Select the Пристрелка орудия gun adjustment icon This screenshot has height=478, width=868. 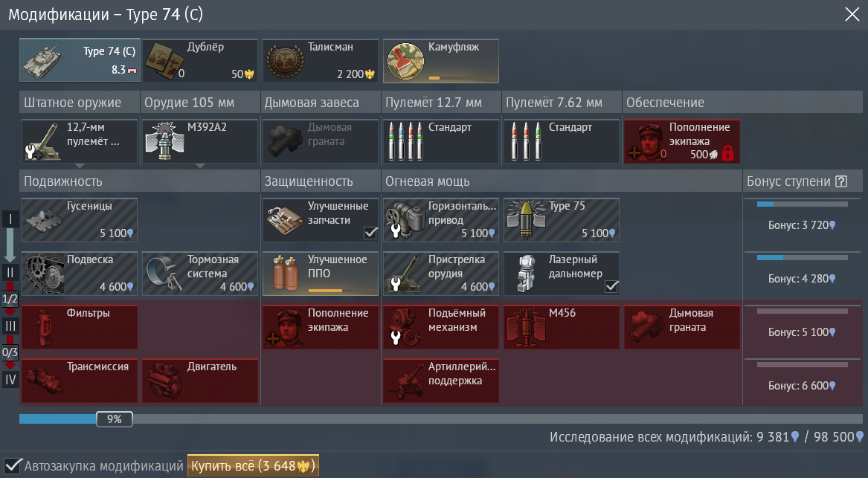click(x=404, y=274)
